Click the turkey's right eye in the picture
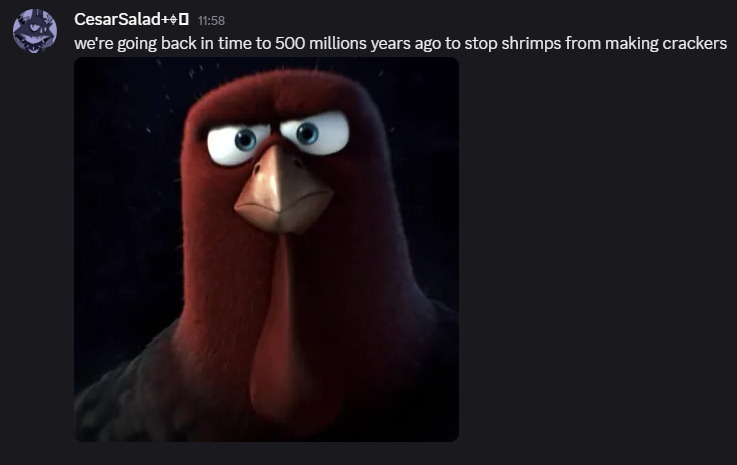The image size is (737, 465). click(x=315, y=133)
